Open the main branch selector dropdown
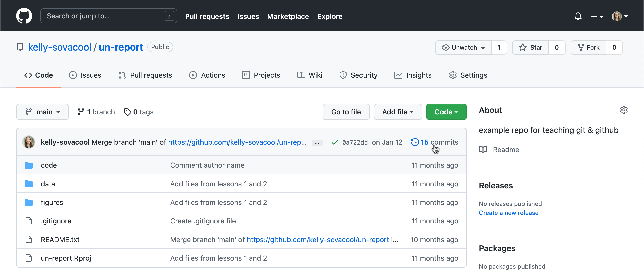This screenshot has height=273, width=644. pyautogui.click(x=43, y=112)
